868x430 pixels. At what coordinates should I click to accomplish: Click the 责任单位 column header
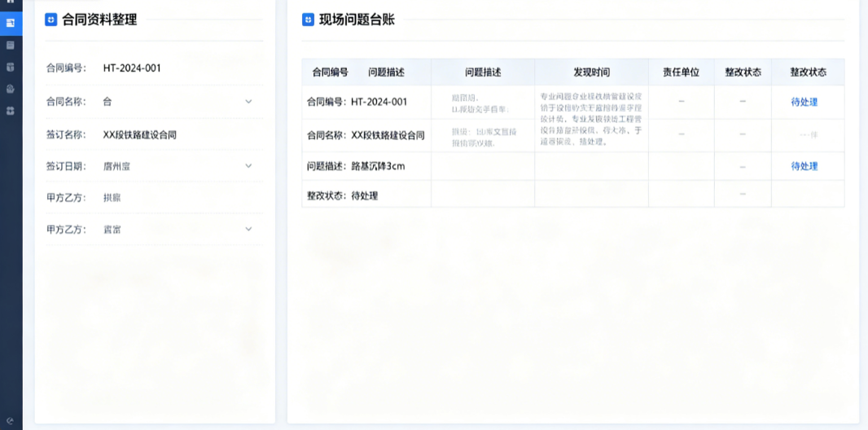pos(681,72)
